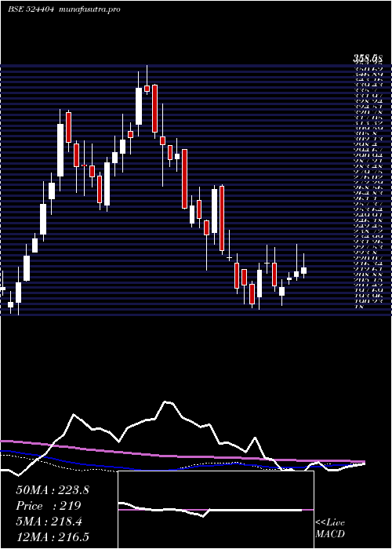This screenshot has height=549, width=392.
Task: Click the munafasutra.pro site text
Action: pos(90,9)
